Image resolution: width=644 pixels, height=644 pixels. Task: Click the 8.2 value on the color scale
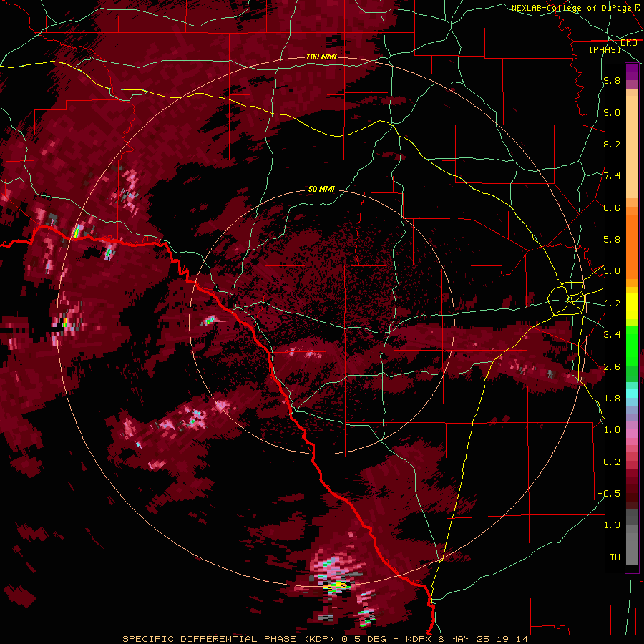[612, 144]
